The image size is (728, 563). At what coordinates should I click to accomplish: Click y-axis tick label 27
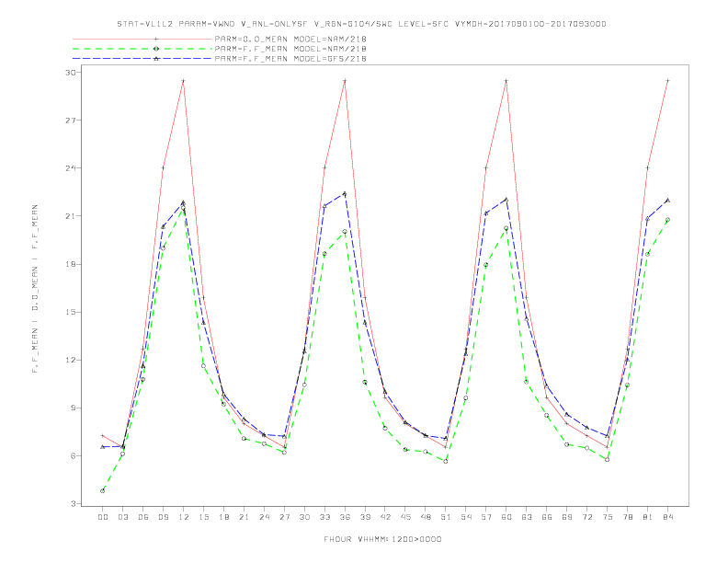(x=70, y=121)
